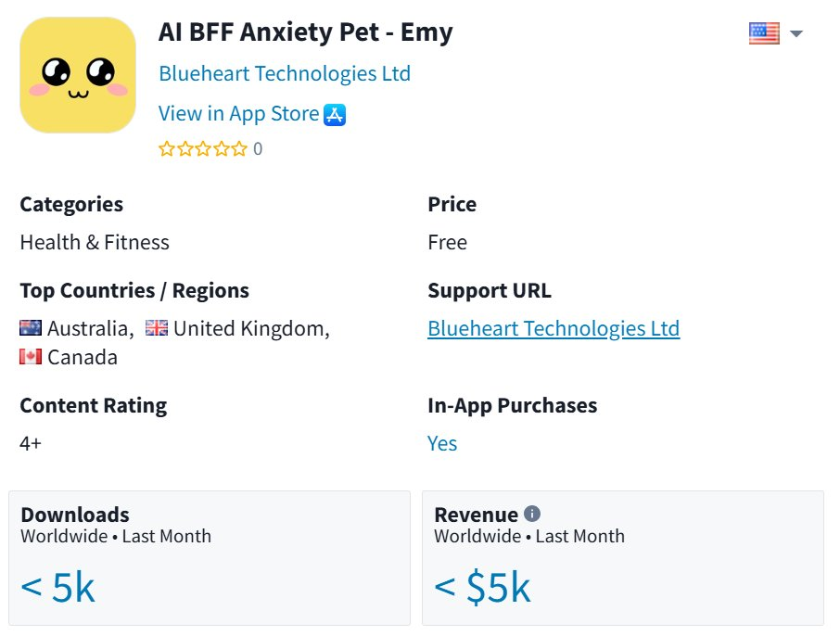Click the AI BFF Anxiety Pet title
This screenshot has width=840, height=636.
coord(305,32)
